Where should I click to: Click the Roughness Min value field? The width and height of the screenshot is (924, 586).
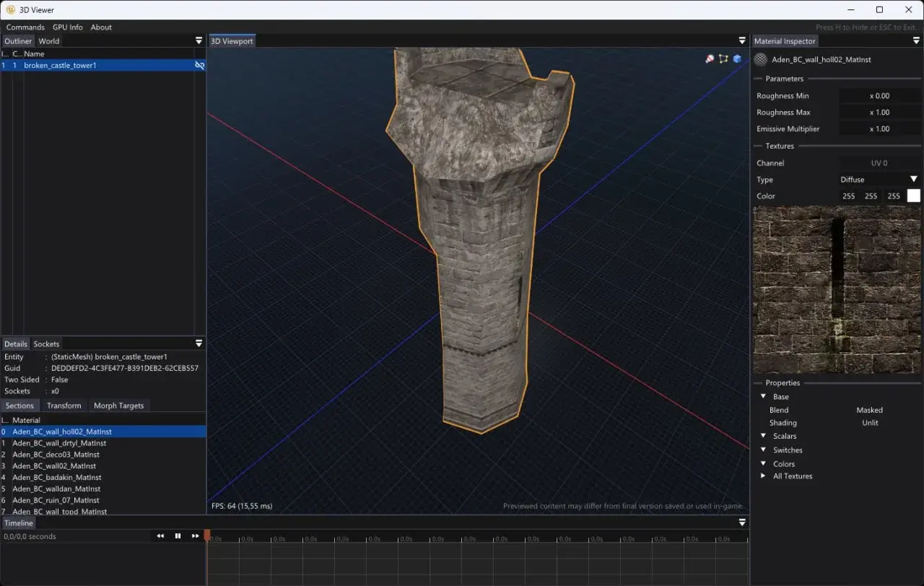(x=879, y=95)
